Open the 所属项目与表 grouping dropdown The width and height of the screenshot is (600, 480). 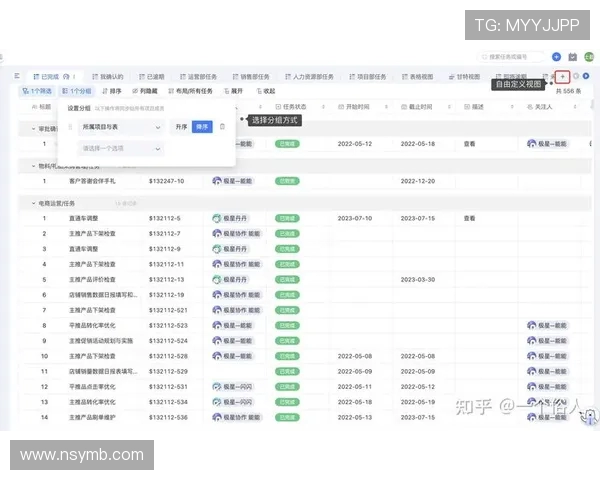pos(120,127)
